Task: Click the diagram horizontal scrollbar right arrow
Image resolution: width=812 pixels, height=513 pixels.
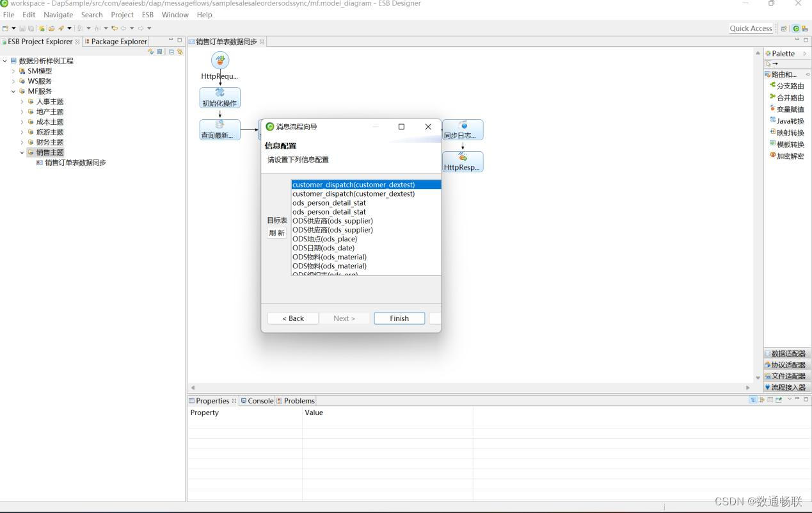Action: coord(747,387)
